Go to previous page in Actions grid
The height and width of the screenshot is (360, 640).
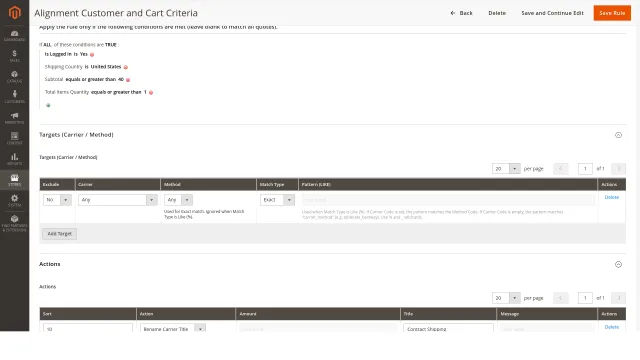[x=560, y=298]
